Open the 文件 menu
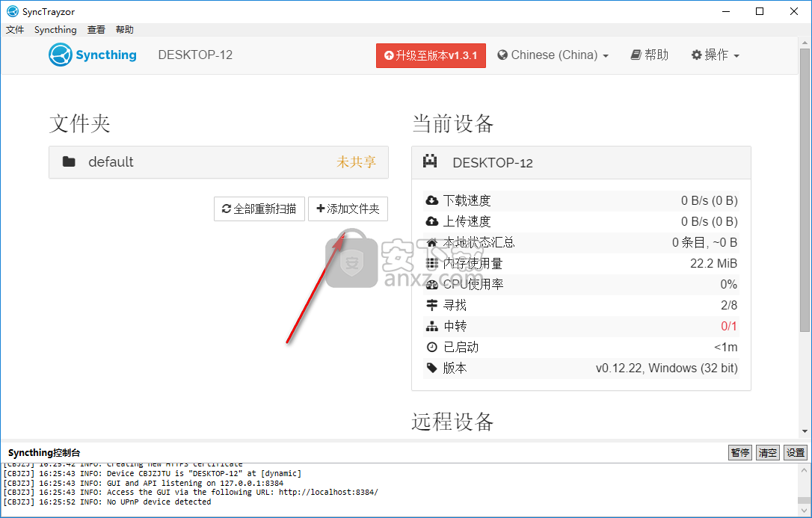The width and height of the screenshot is (812, 518). 15,30
